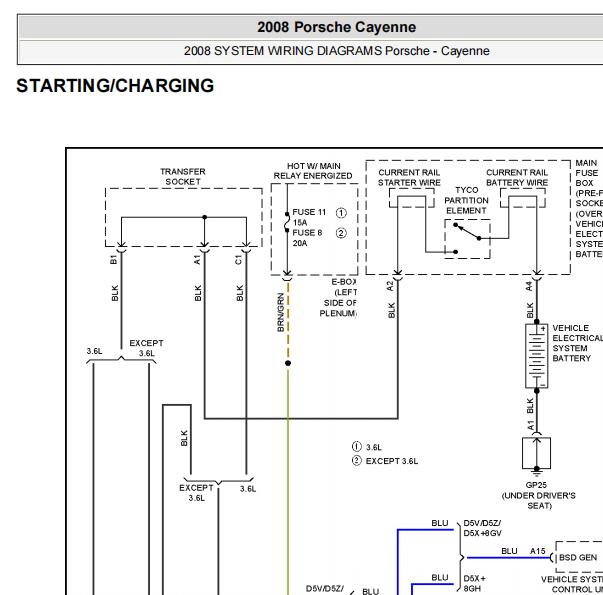Image resolution: width=603 pixels, height=595 pixels.
Task: Click the "A2" connector pin label
Action: [390, 286]
